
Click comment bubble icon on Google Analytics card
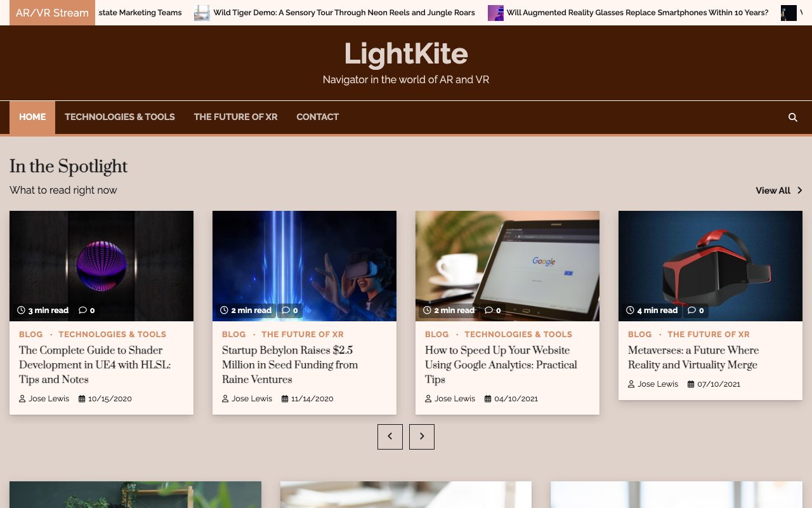click(488, 311)
